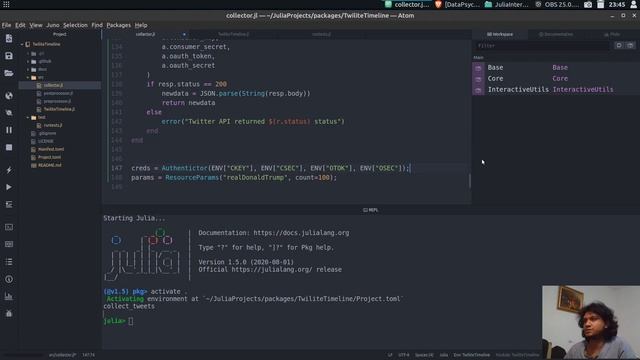Click the lightning bolt run block icon

9,169
